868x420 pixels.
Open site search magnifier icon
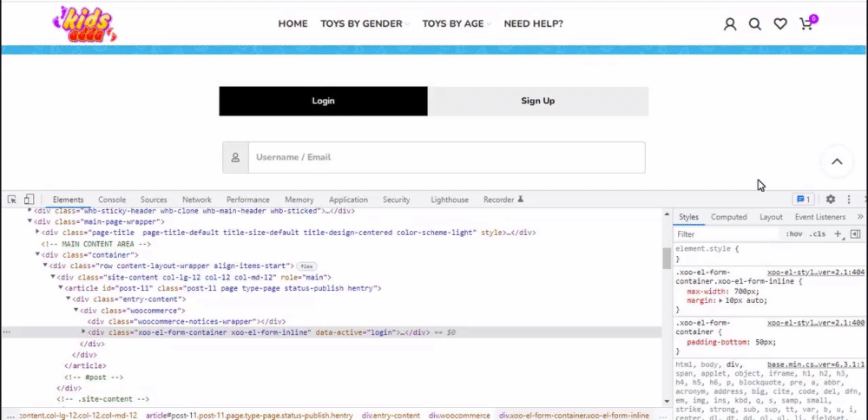tap(755, 23)
